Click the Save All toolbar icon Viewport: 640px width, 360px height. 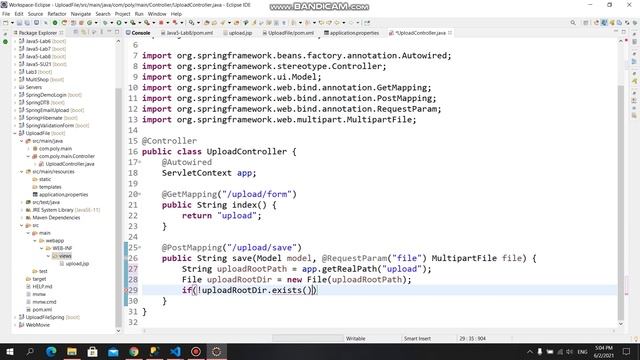pyautogui.click(x=27, y=23)
